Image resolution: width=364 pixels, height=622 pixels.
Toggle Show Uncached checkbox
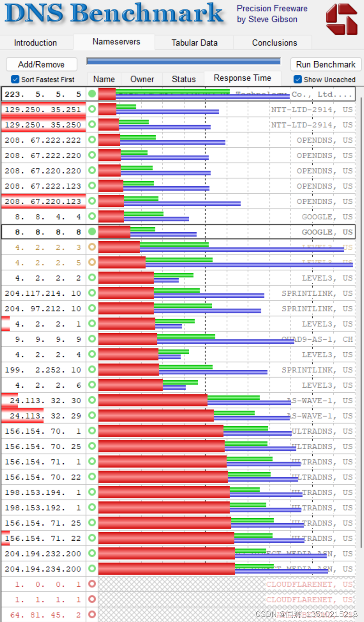tap(298, 80)
